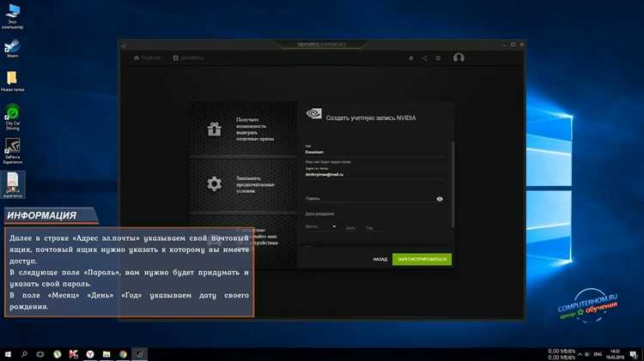Click the ENG language indicator

(x=598, y=354)
